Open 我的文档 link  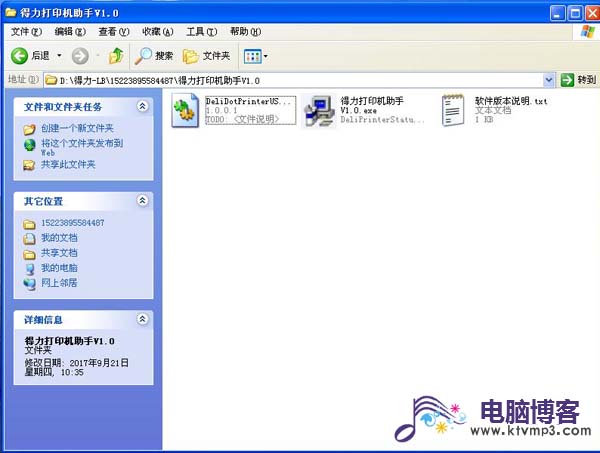(x=59, y=238)
